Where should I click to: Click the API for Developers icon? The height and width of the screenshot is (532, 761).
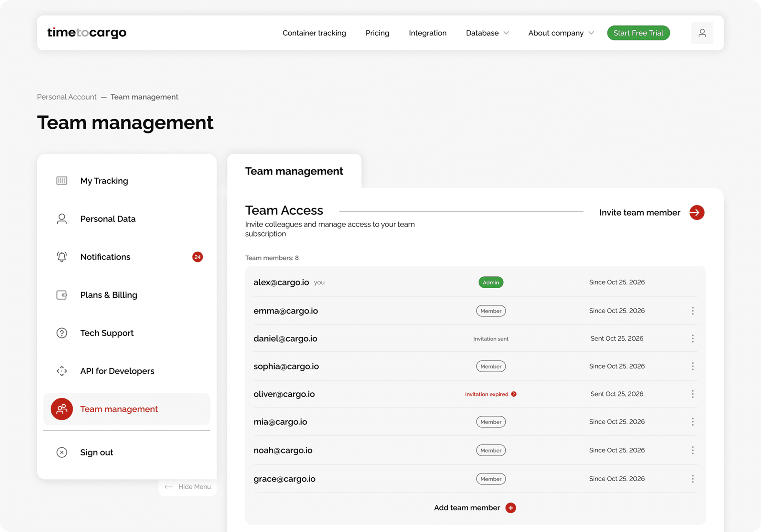click(x=62, y=371)
